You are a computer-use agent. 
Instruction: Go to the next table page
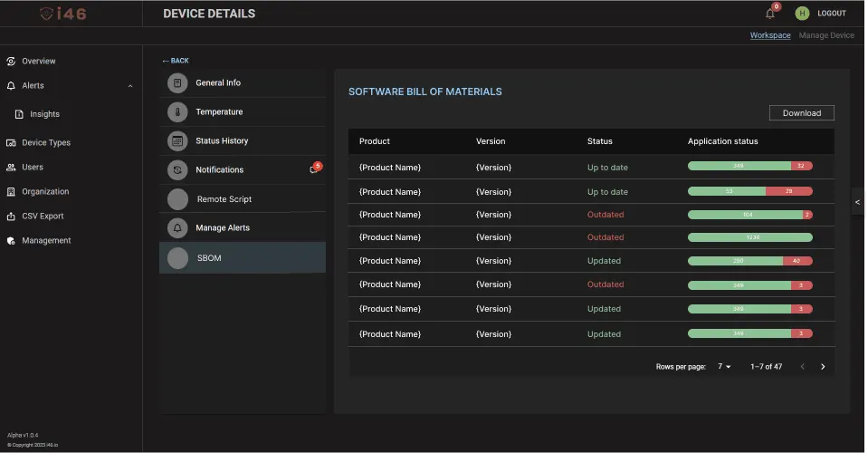point(823,367)
